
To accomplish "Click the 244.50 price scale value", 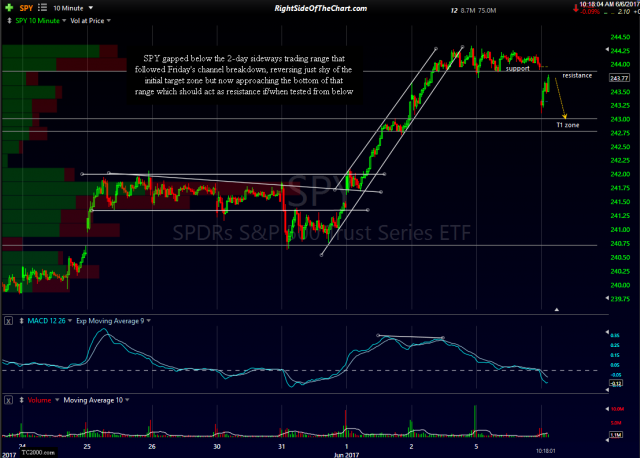I will tap(620, 37).
